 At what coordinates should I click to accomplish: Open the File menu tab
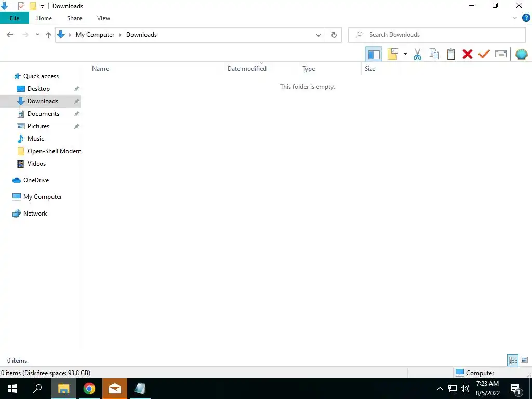15,18
